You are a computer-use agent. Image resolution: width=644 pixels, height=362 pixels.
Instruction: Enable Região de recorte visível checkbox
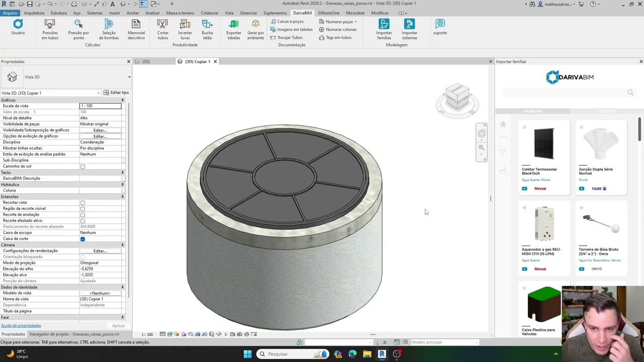pos(83,209)
